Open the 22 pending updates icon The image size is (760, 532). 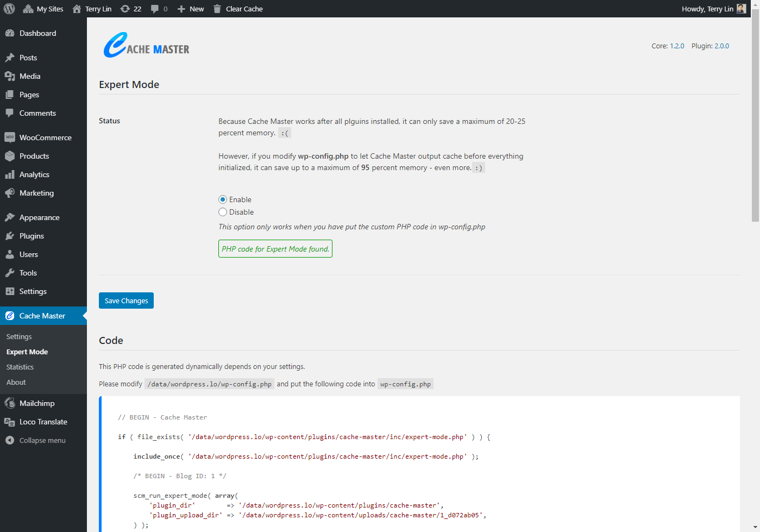tap(125, 9)
